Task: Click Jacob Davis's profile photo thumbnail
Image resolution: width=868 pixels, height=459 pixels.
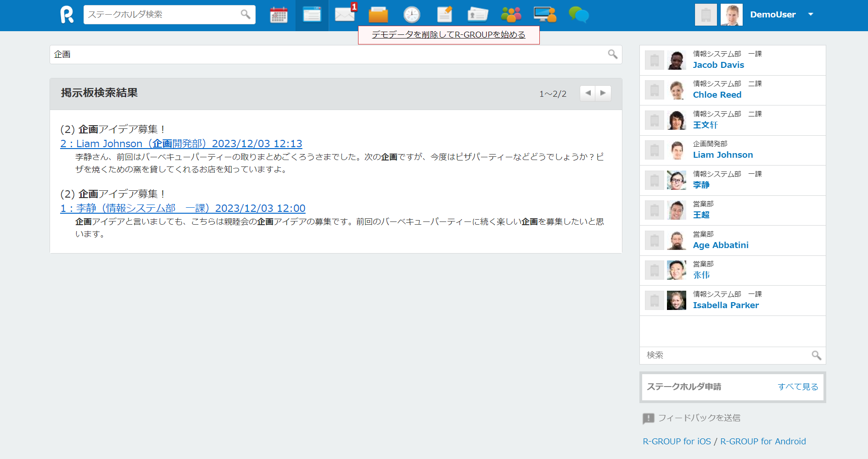Action: [676, 60]
